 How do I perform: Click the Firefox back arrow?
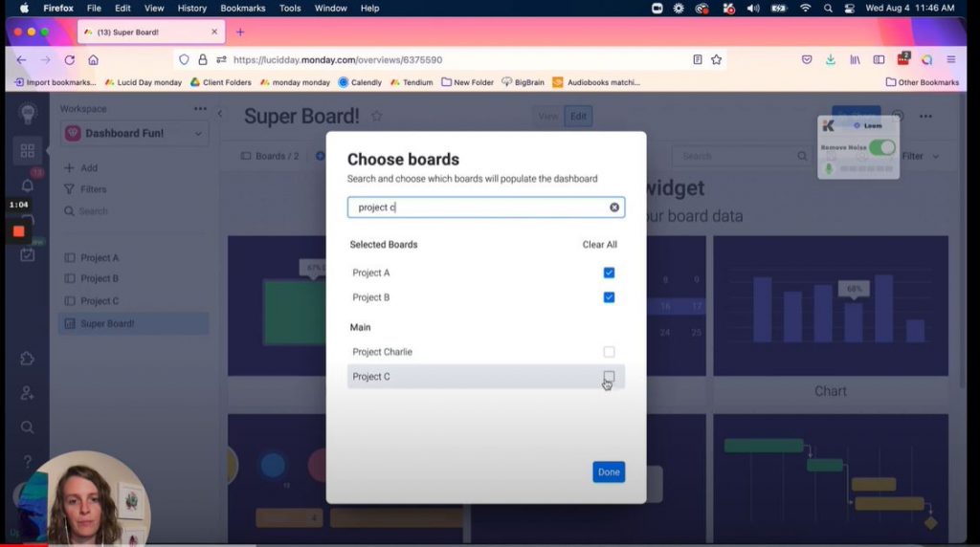[21, 60]
